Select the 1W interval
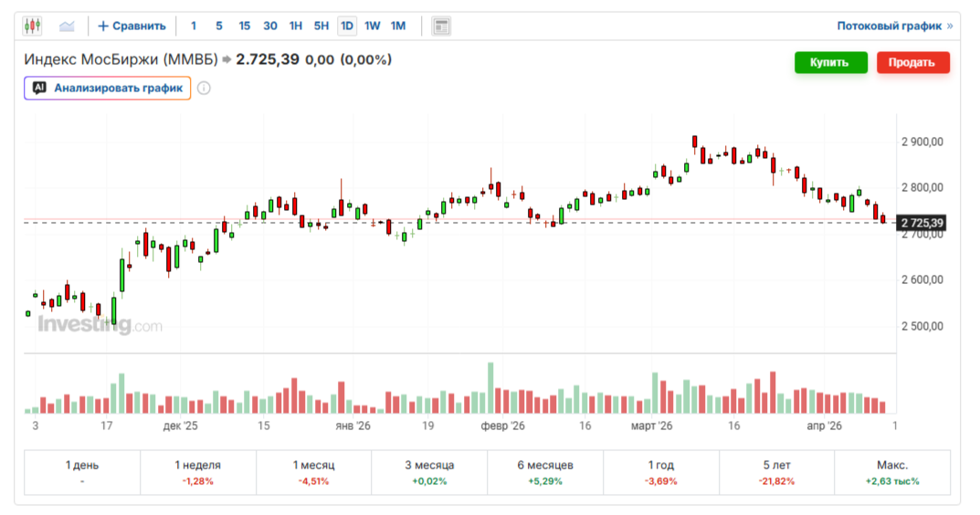The image size is (980, 515). 373,26
